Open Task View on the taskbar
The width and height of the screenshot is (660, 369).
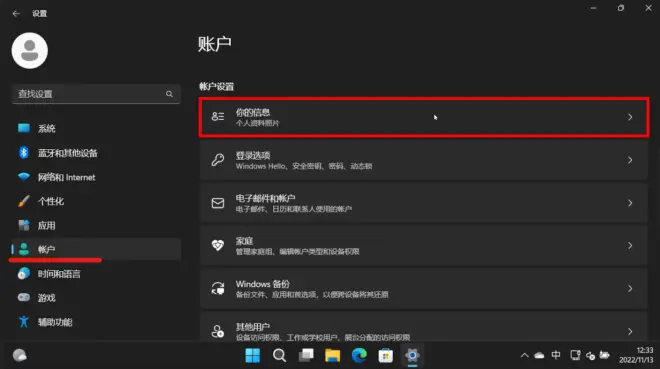306,356
